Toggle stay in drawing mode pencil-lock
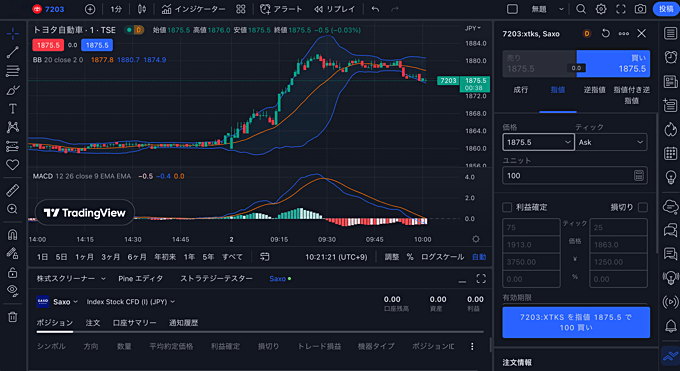 [x=13, y=253]
